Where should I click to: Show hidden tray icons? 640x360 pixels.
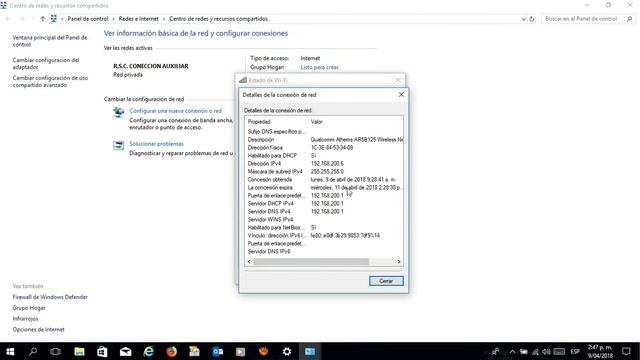click(513, 352)
